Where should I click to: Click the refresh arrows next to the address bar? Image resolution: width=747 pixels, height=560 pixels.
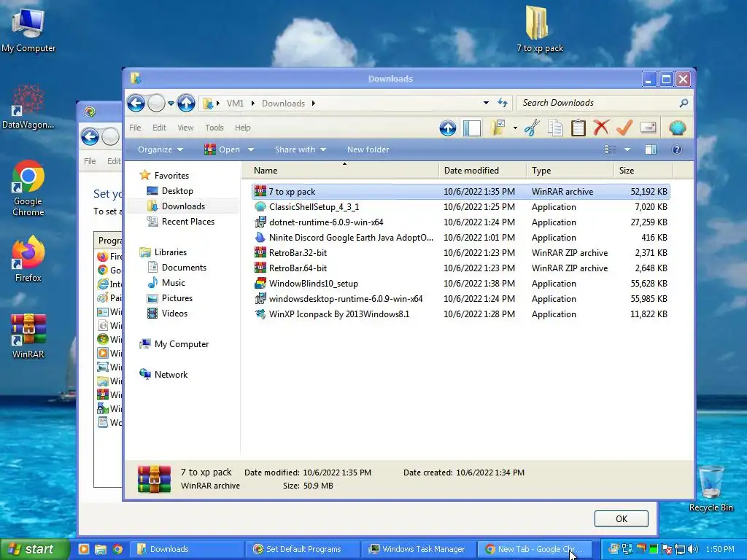pyautogui.click(x=503, y=102)
